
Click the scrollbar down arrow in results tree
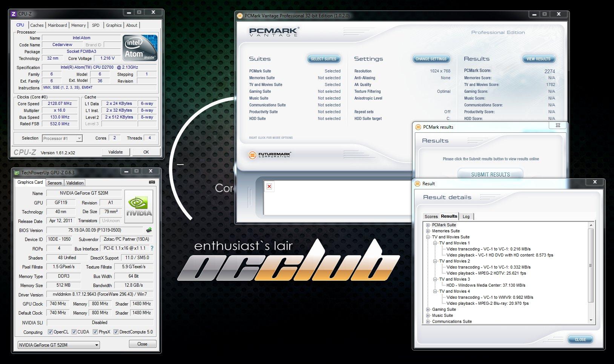591,320
